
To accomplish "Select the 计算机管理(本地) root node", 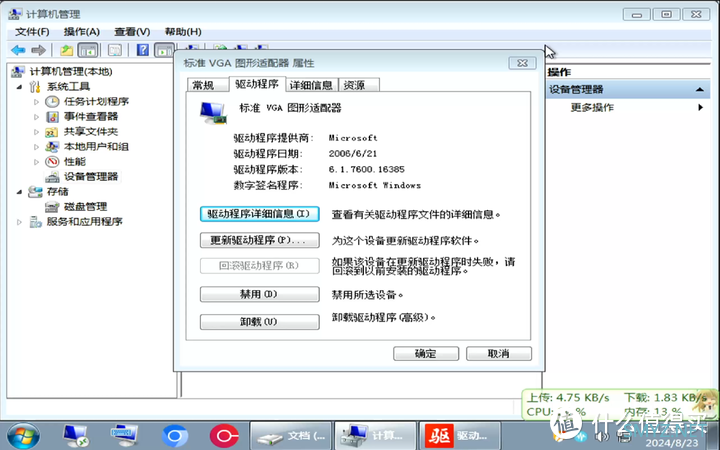I will (71, 71).
